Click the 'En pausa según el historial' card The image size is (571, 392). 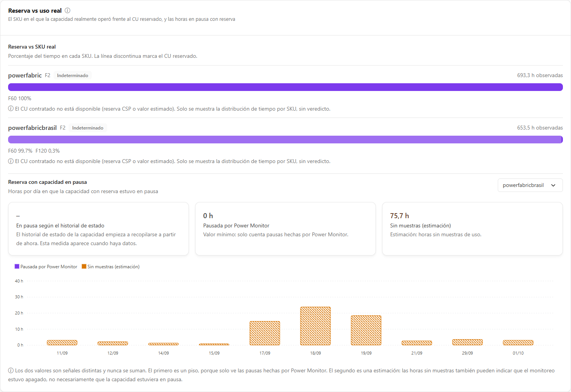(x=98, y=229)
